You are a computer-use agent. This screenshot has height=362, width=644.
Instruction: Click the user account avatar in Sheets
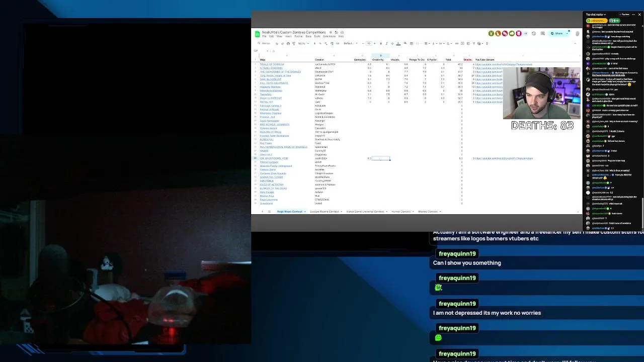tap(577, 34)
